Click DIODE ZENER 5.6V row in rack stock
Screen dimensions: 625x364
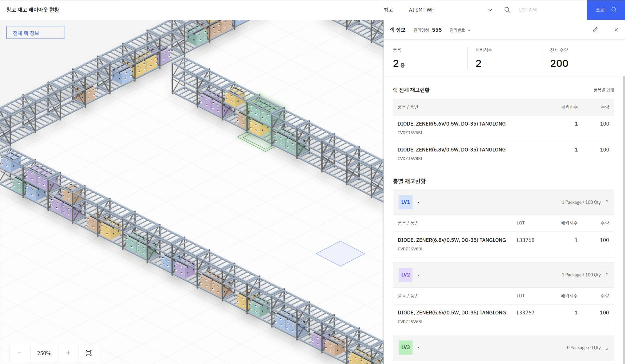click(x=503, y=128)
